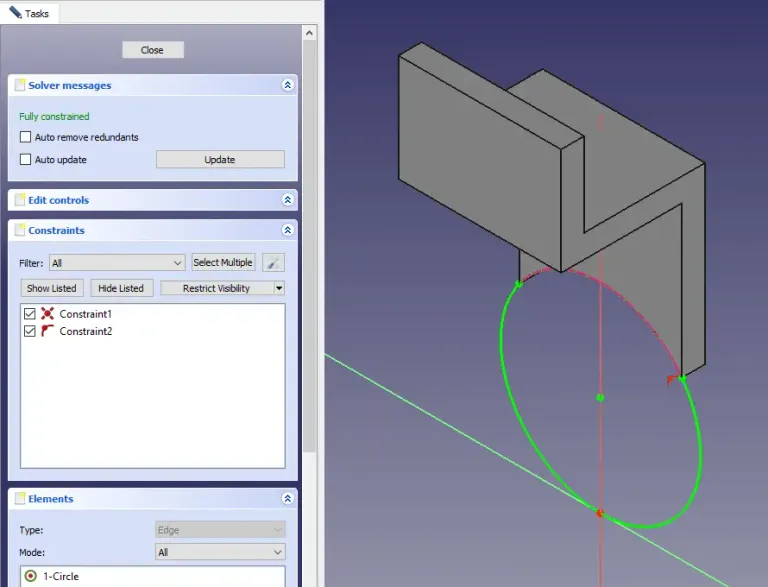Click the Constraint1 coincident constraint icon
The width and height of the screenshot is (768, 587).
pos(47,314)
